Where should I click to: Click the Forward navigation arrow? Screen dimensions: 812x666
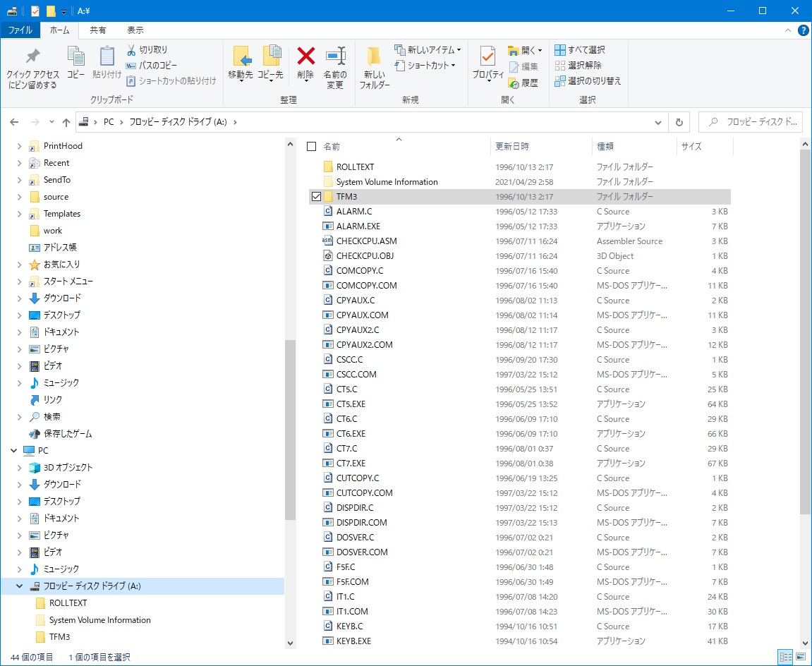point(35,122)
